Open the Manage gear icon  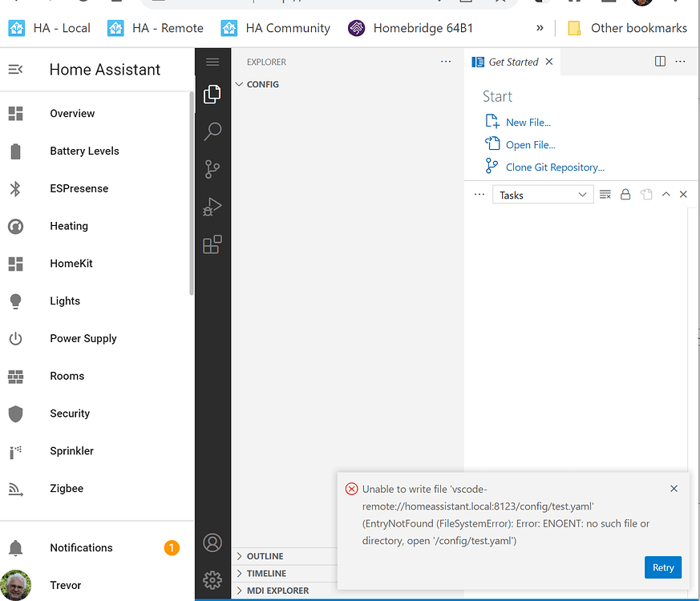tap(212, 580)
